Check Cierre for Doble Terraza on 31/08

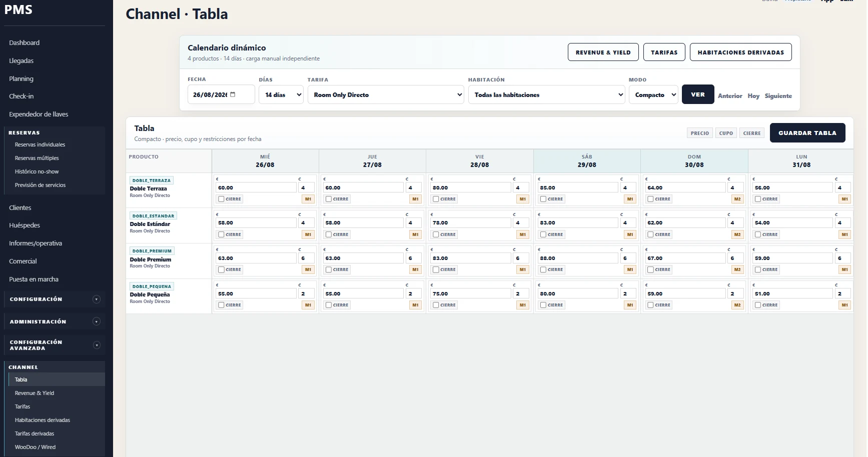tap(758, 199)
